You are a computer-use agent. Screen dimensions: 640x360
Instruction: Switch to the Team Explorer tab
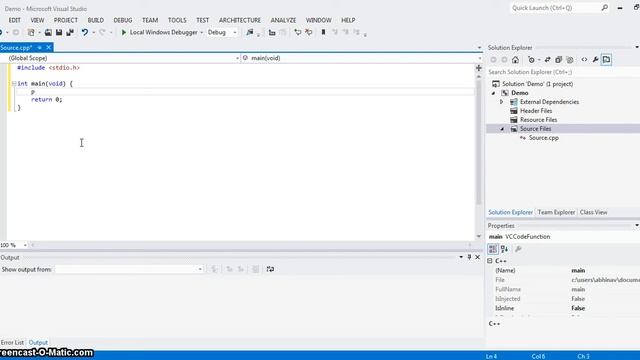tap(556, 212)
